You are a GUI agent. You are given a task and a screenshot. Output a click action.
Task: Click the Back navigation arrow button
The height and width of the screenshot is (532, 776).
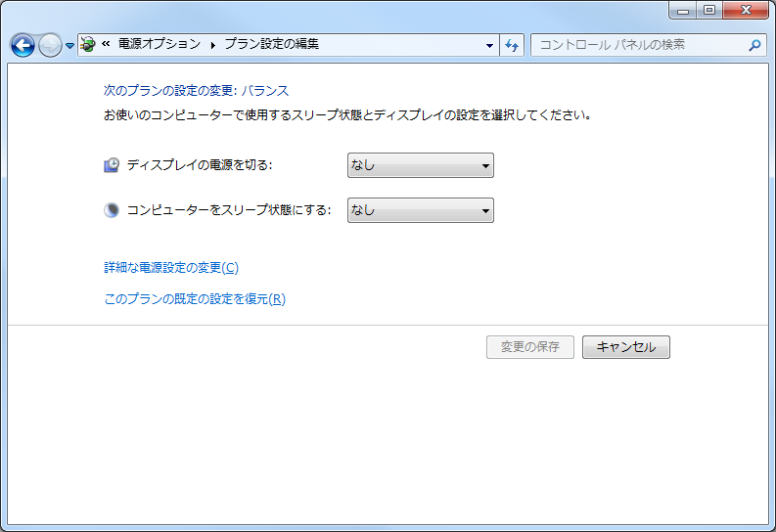[23, 45]
